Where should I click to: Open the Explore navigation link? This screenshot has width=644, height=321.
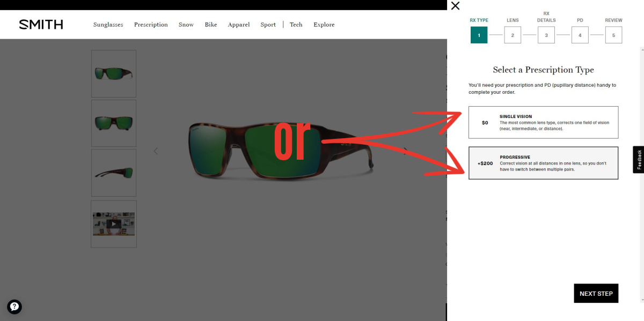[324, 25]
